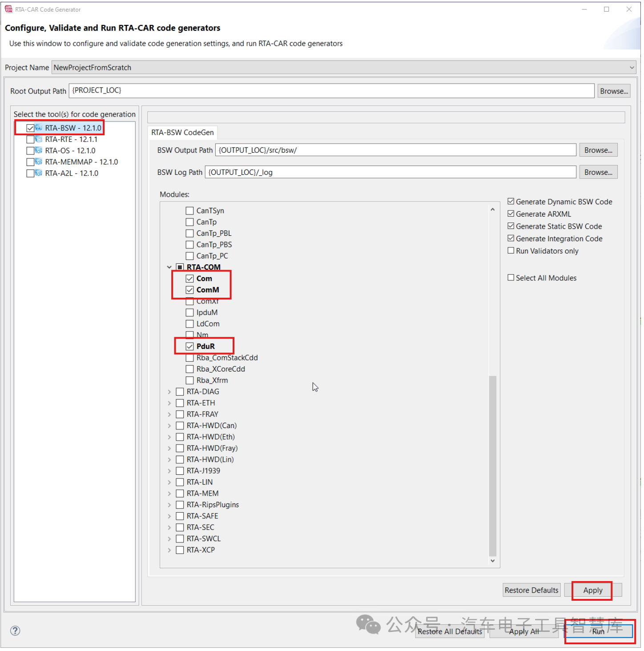The width and height of the screenshot is (644, 651).
Task: Focus the Root Output Path field
Action: click(x=332, y=91)
